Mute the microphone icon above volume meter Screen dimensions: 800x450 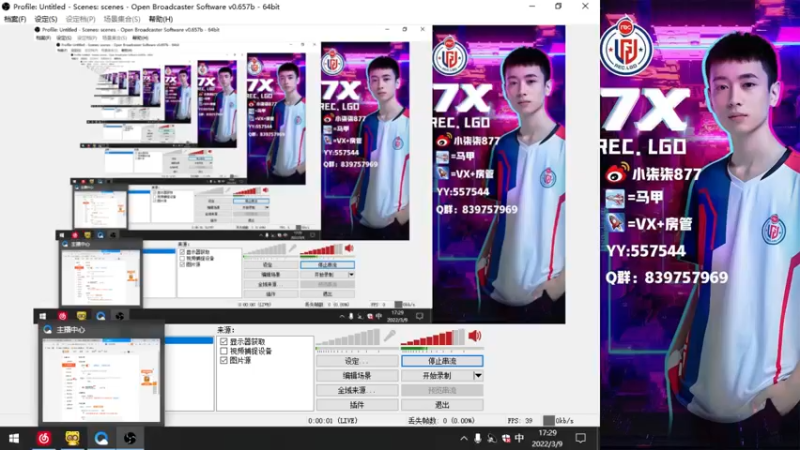coord(390,336)
